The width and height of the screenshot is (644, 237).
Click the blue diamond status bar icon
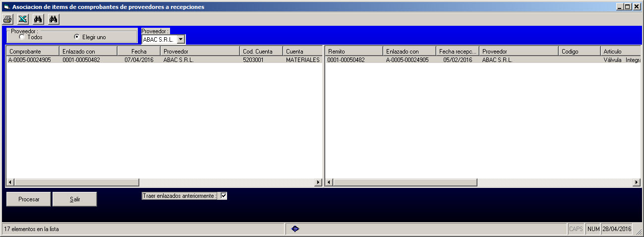pyautogui.click(x=295, y=229)
